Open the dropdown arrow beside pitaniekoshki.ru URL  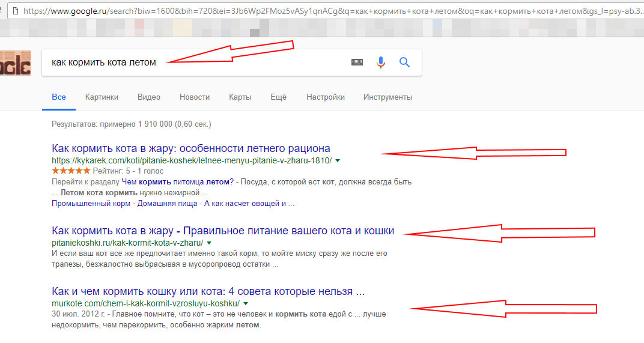pyautogui.click(x=208, y=243)
